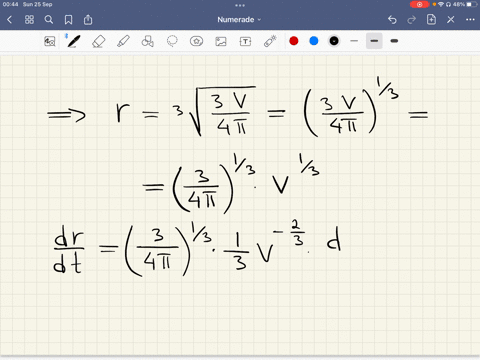Go back to the documents library
The width and height of the screenshot is (480, 360).
pos(10,20)
